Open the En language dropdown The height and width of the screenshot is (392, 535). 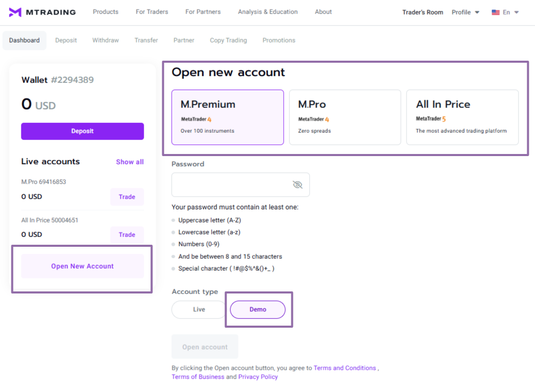pos(511,12)
